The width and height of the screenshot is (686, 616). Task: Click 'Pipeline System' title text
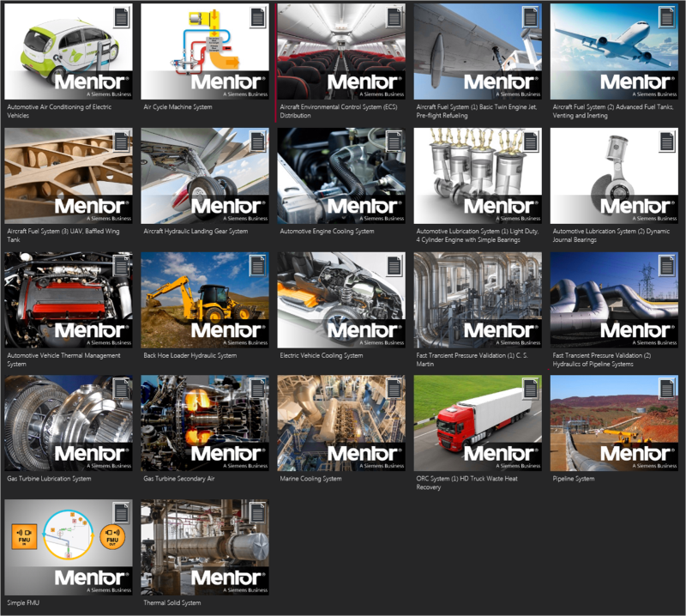coord(573,479)
